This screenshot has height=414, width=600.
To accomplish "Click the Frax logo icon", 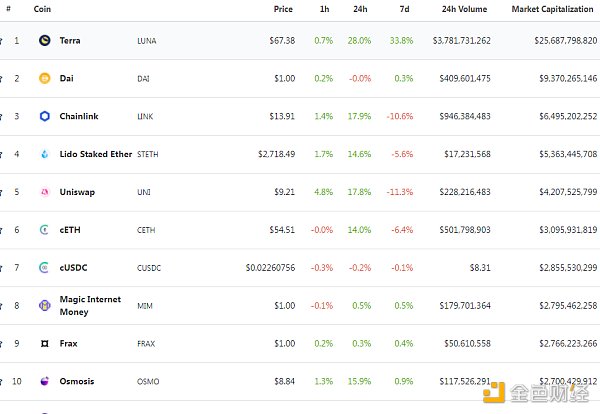I will coord(45,344).
